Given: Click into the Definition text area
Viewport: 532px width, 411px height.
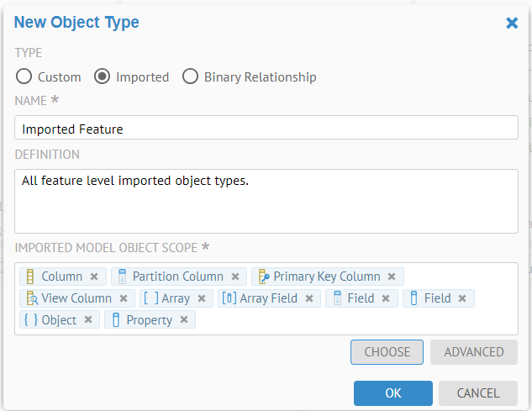Looking at the screenshot, I should pyautogui.click(x=266, y=201).
